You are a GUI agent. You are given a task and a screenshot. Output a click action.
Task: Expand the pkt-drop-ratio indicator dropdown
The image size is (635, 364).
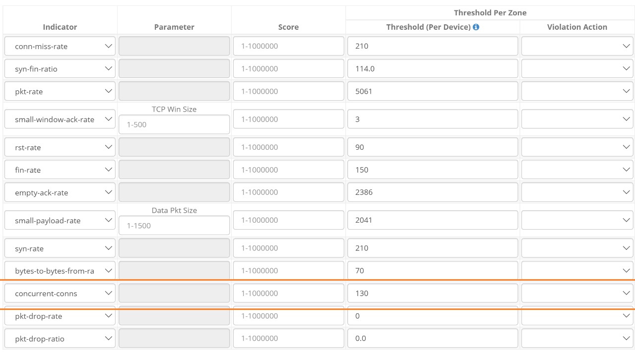[x=60, y=339]
